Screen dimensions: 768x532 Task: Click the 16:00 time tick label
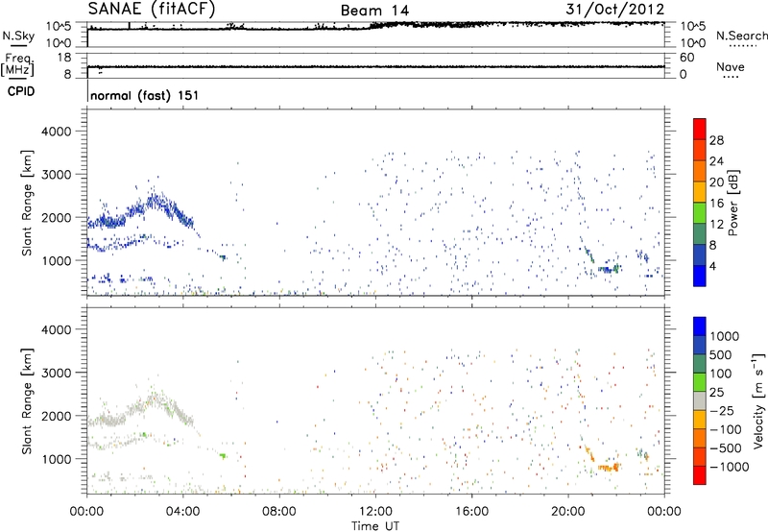[x=471, y=512]
